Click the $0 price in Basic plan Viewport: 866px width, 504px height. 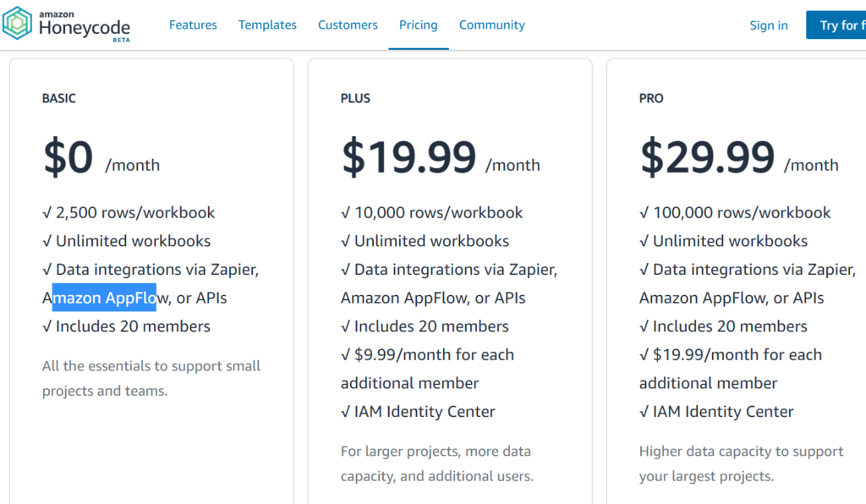click(x=69, y=158)
